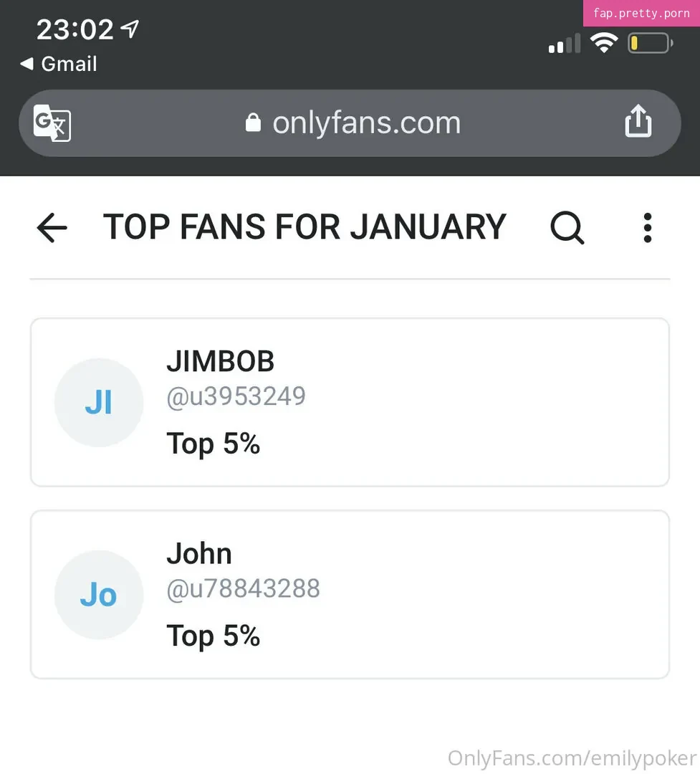Image resolution: width=700 pixels, height=774 pixels.
Task: Open the @u78843288 username handle
Action: pos(244,588)
